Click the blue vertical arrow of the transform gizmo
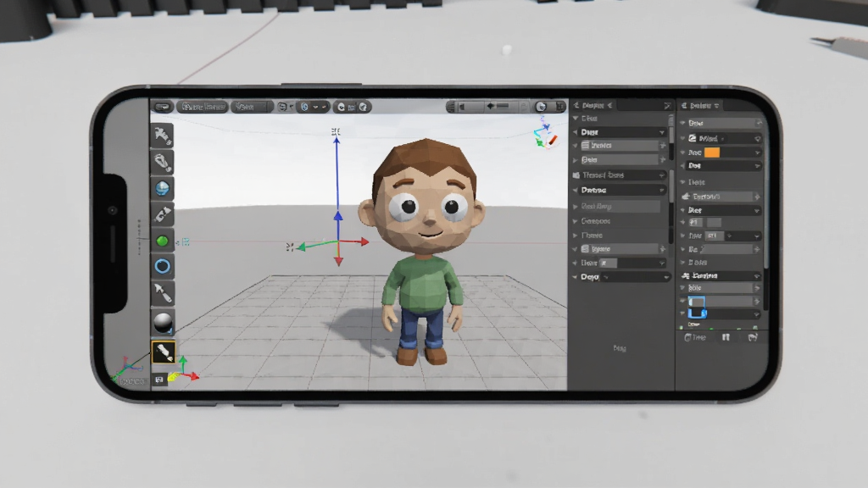 pos(337,177)
